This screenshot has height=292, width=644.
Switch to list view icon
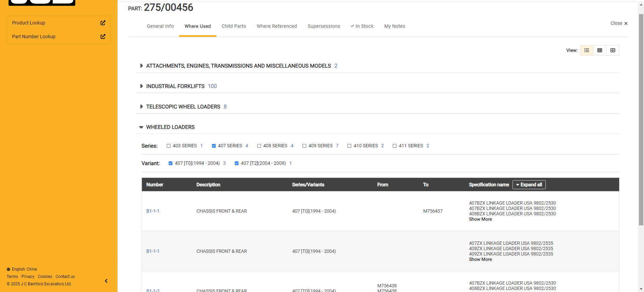point(587,50)
